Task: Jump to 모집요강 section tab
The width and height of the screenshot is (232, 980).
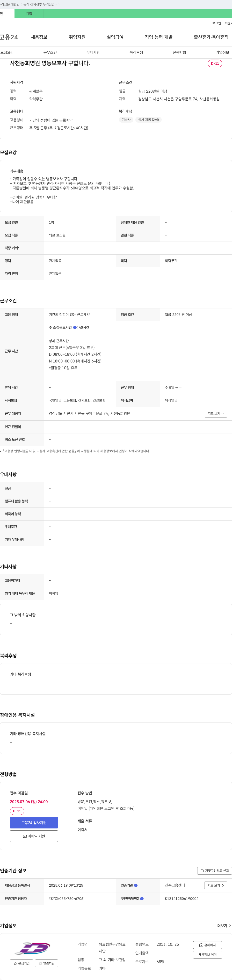Action: (x=7, y=53)
